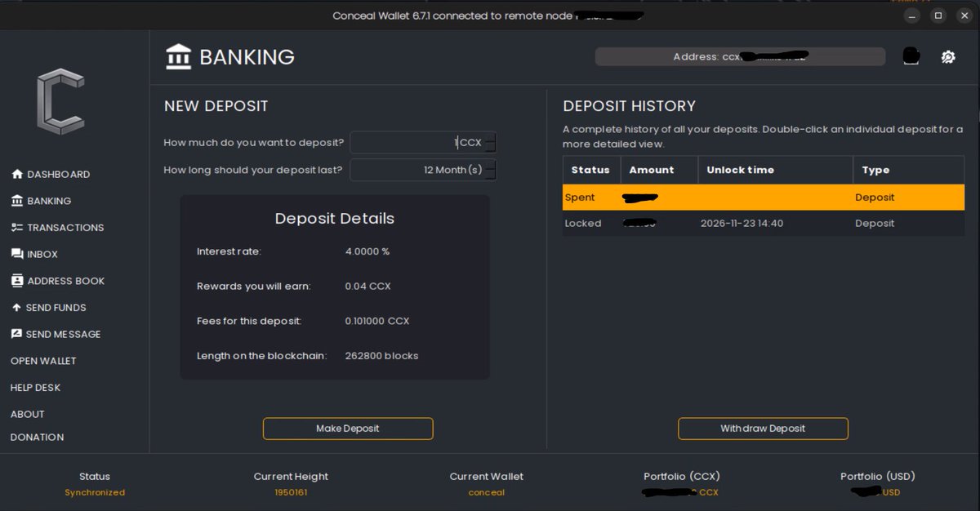Open the Inbox from the sidebar
980x511 pixels.
(34, 254)
